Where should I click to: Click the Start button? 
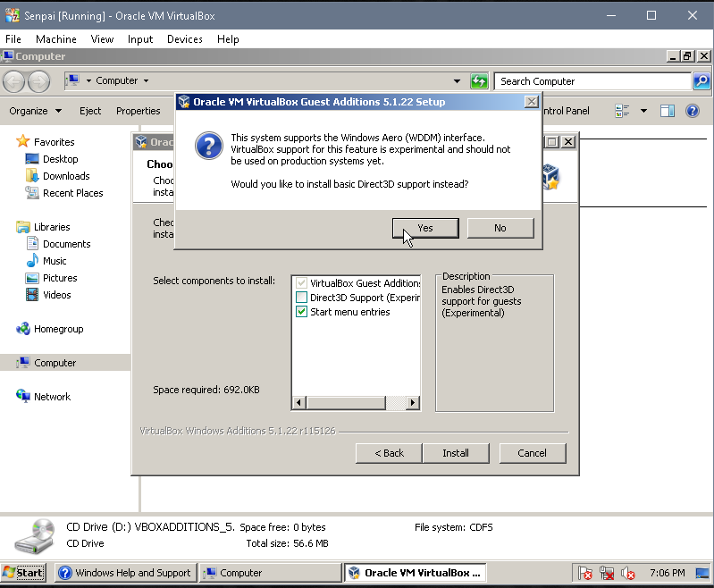23,573
